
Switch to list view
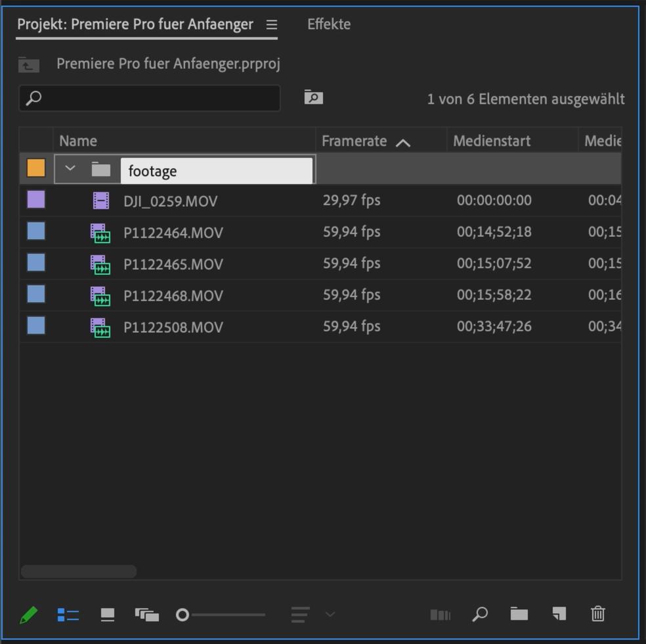pos(68,615)
